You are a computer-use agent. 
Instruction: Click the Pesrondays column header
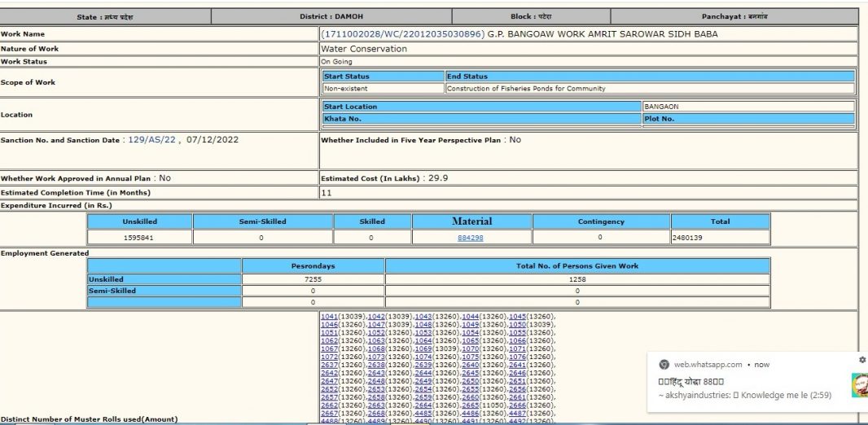coord(313,265)
